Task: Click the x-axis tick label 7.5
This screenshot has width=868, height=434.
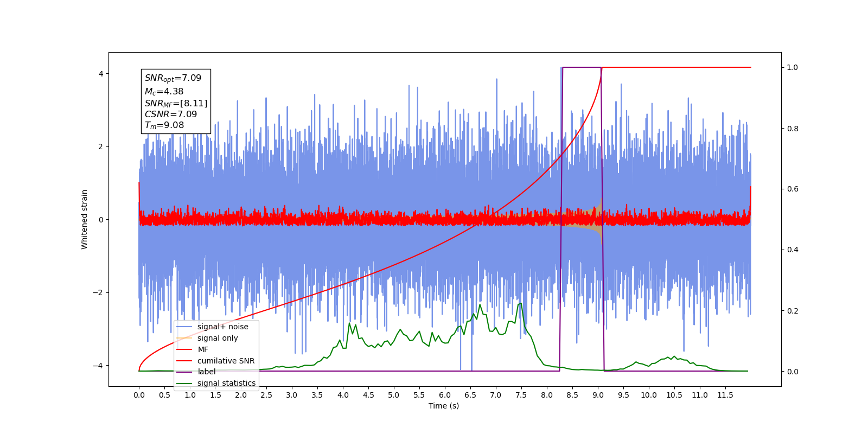Action: pyautogui.click(x=521, y=395)
